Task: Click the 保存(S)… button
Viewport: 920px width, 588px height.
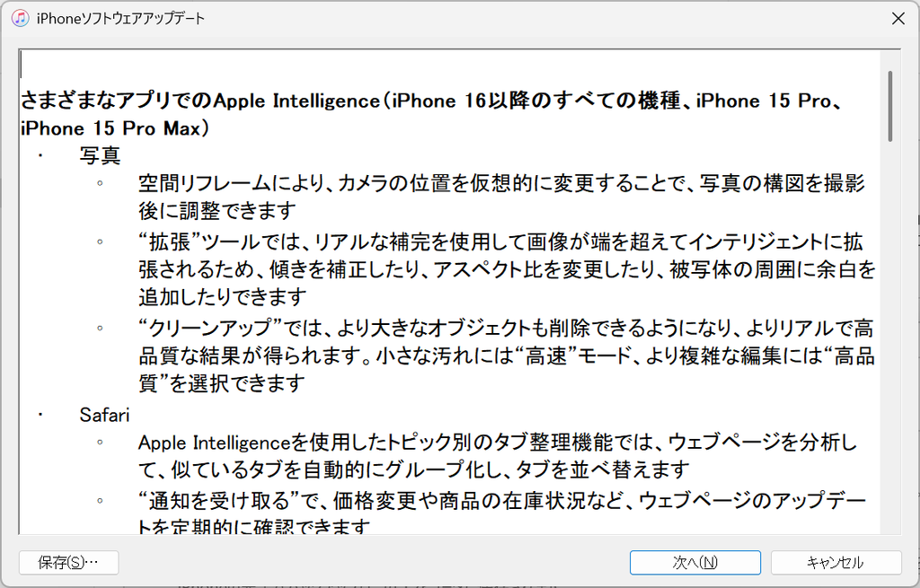Action: pos(68,563)
